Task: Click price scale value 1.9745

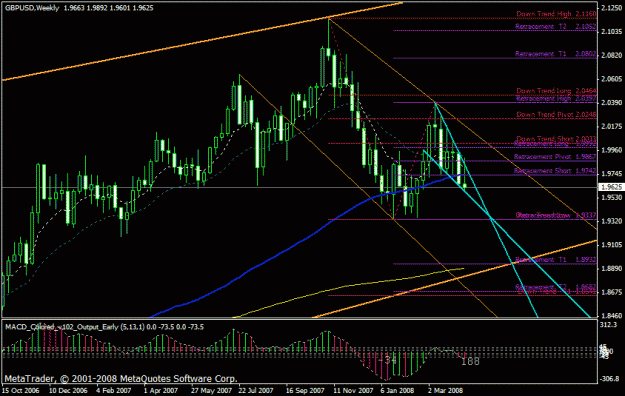Action: point(612,174)
